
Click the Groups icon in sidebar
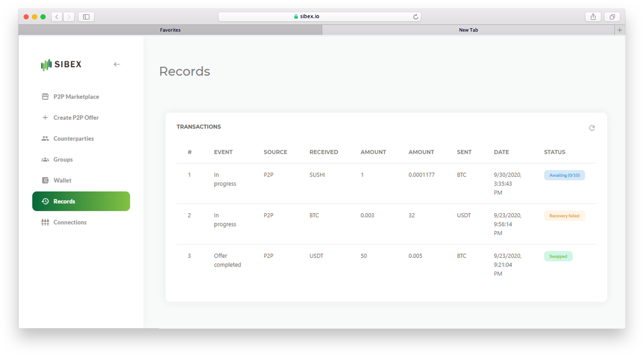[45, 160]
